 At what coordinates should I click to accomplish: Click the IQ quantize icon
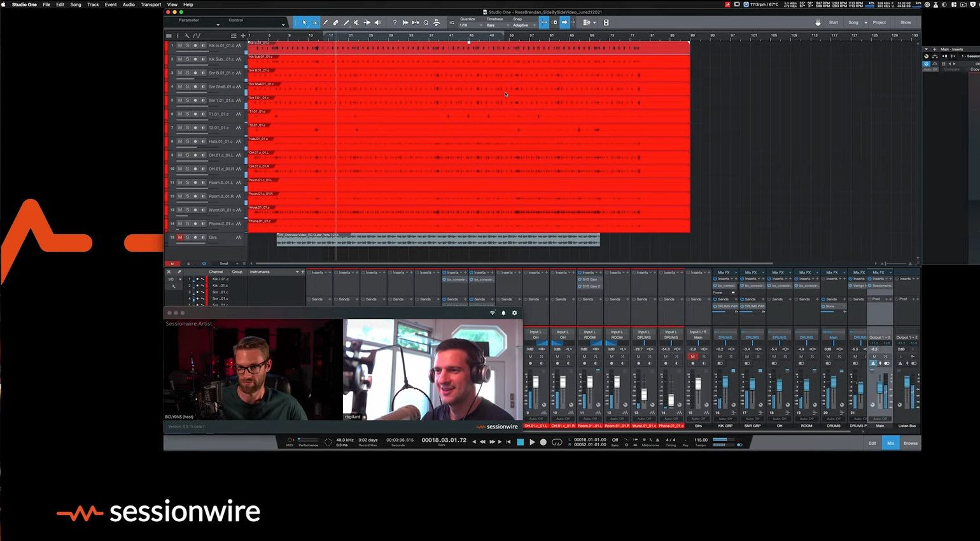point(452,22)
